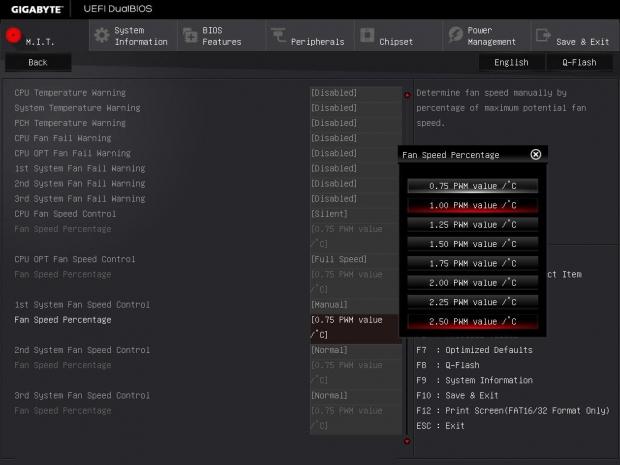Choose 1.75 PWM value option
Viewport: 620px width, 465px height.
click(473, 263)
